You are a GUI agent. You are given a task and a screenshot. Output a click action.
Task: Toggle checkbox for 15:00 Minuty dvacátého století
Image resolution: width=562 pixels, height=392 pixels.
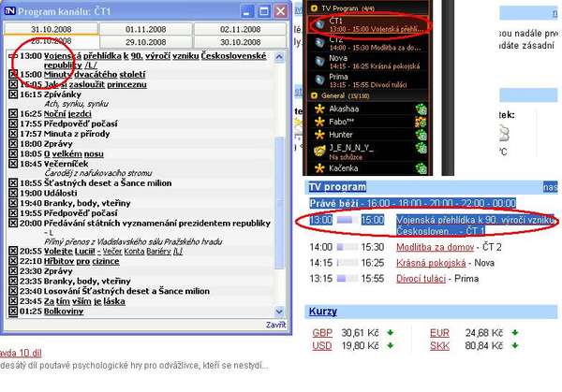13,75
